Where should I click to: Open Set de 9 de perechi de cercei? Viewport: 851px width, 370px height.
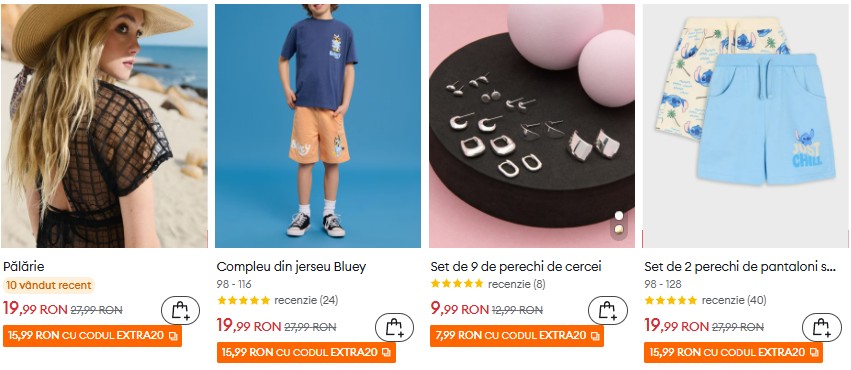click(516, 266)
